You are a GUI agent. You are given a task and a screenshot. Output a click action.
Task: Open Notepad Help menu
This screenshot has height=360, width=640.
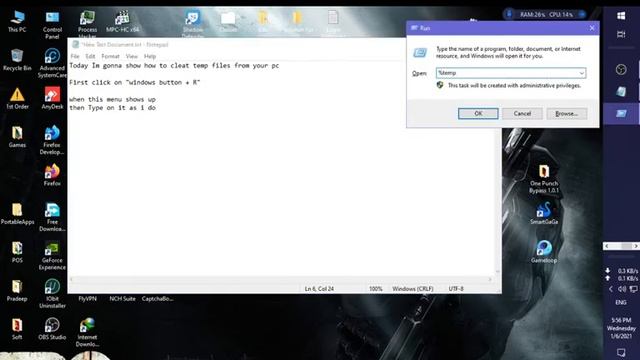coord(150,56)
